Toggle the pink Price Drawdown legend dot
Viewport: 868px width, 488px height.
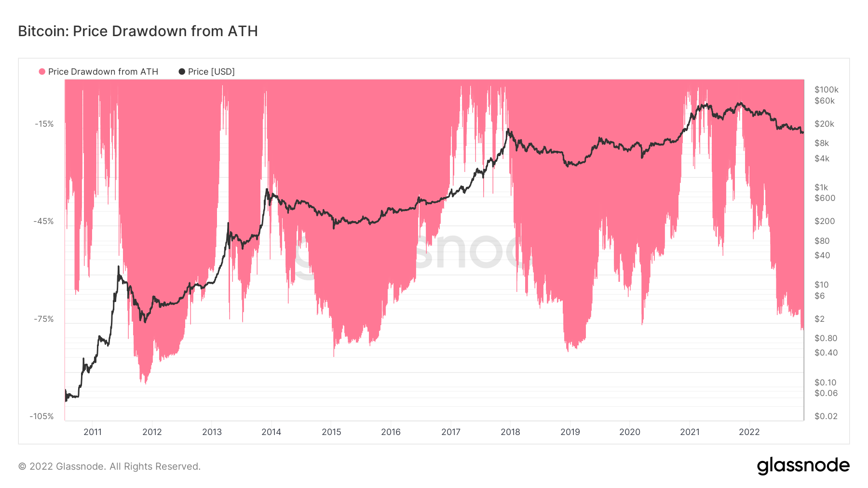click(x=42, y=72)
